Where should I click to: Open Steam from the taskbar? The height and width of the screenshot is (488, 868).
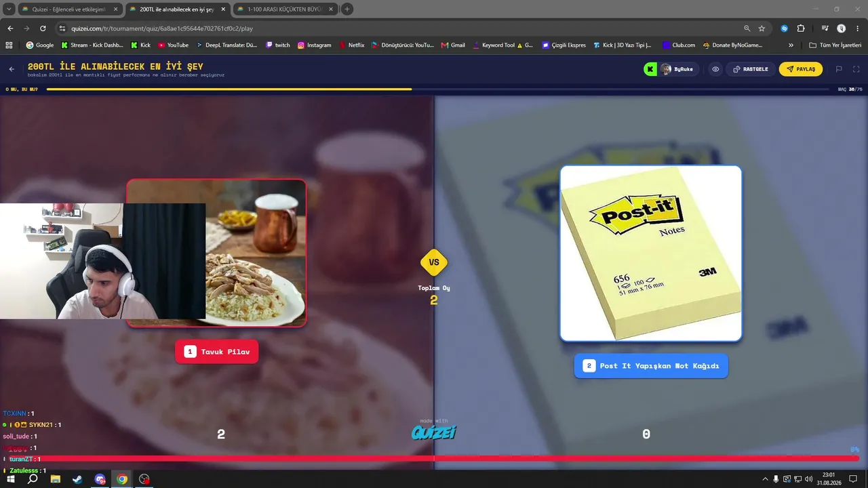(77, 479)
